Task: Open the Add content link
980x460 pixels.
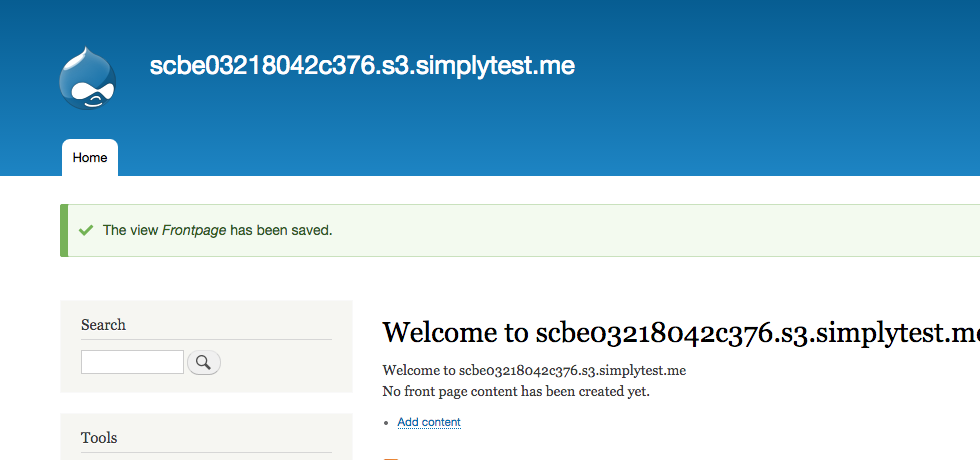Action: (x=429, y=422)
